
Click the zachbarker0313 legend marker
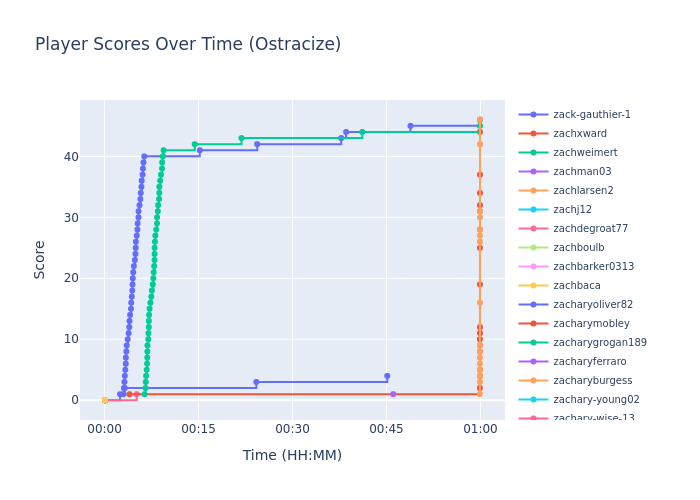coord(533,267)
